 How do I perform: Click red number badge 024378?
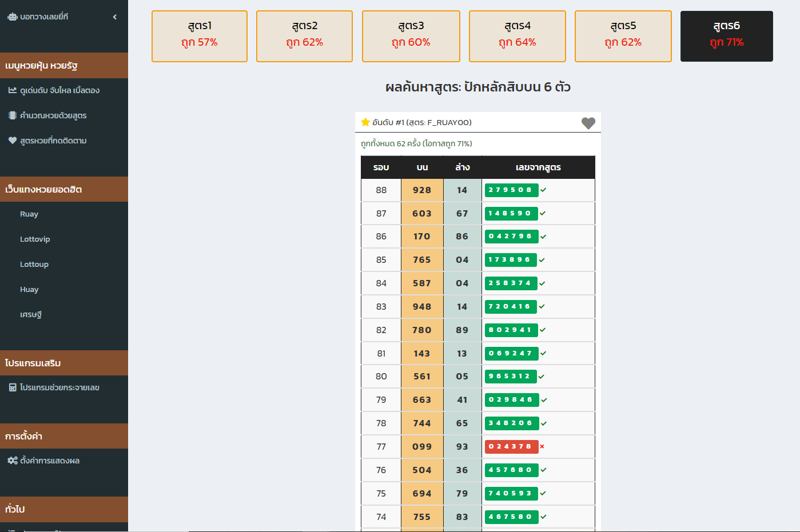pos(511,446)
